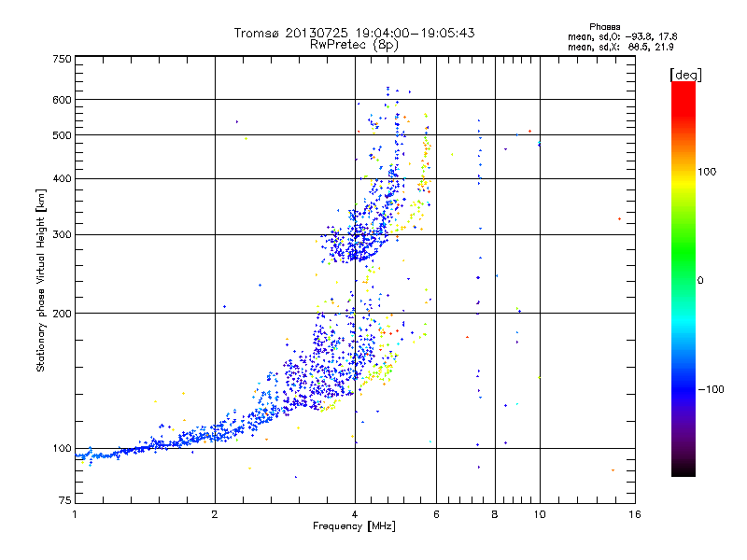Click the 'mean, sd,O: -93.8, 17.8' line
The height and width of the screenshot is (560, 747).
[x=622, y=36]
